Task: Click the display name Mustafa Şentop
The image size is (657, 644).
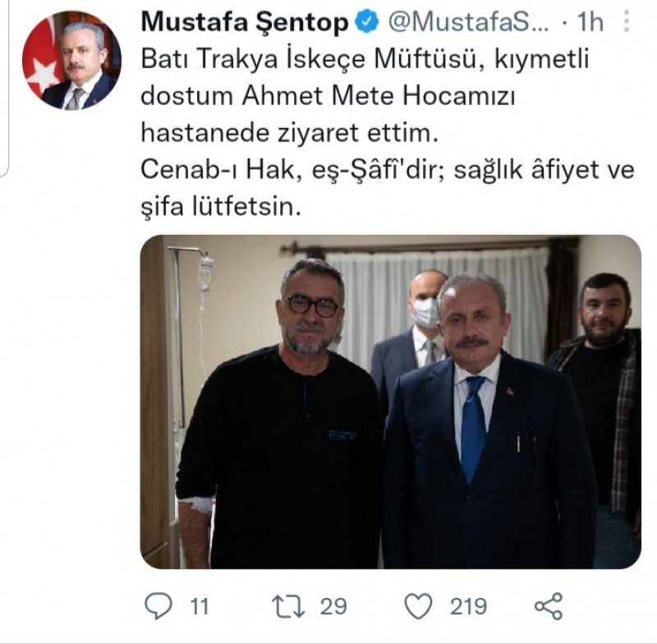Action: (245, 22)
